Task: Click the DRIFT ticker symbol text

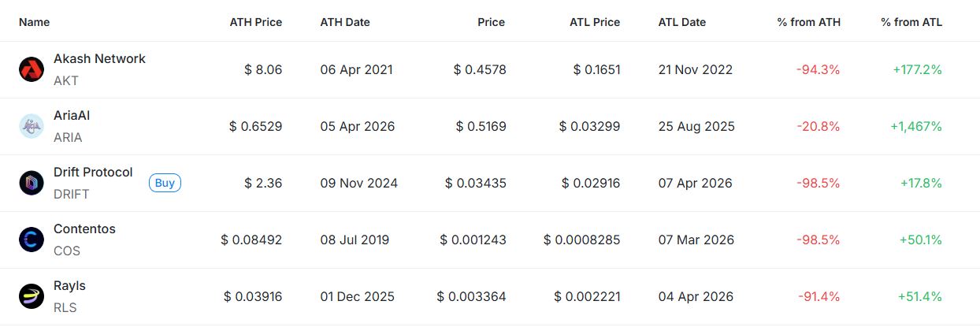Action: [x=71, y=194]
